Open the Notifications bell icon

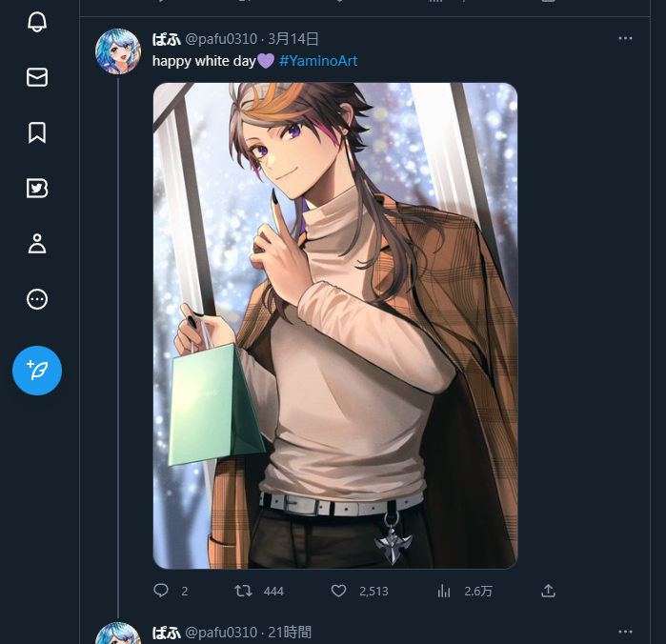click(x=37, y=22)
